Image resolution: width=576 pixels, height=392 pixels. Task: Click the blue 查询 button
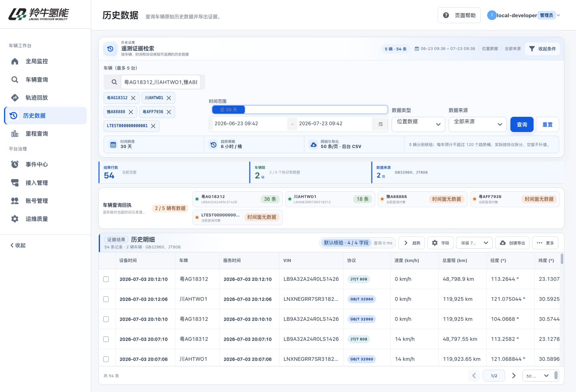tap(522, 124)
